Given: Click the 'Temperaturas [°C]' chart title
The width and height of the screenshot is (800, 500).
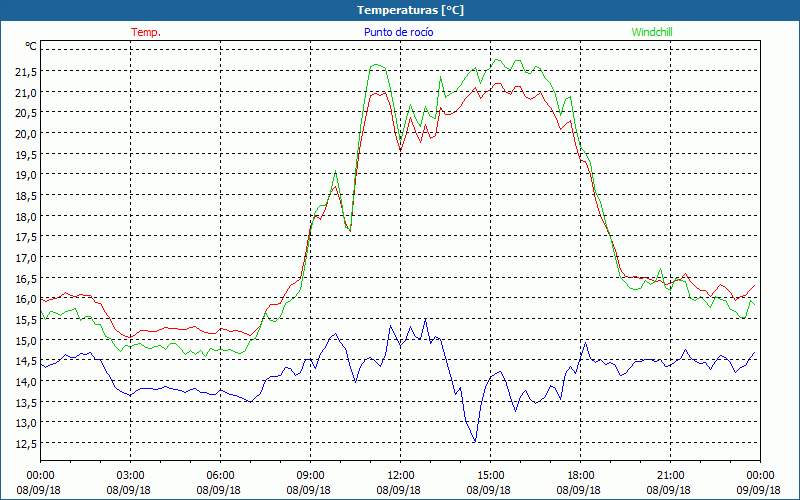Looking at the screenshot, I should pyautogui.click(x=410, y=10).
